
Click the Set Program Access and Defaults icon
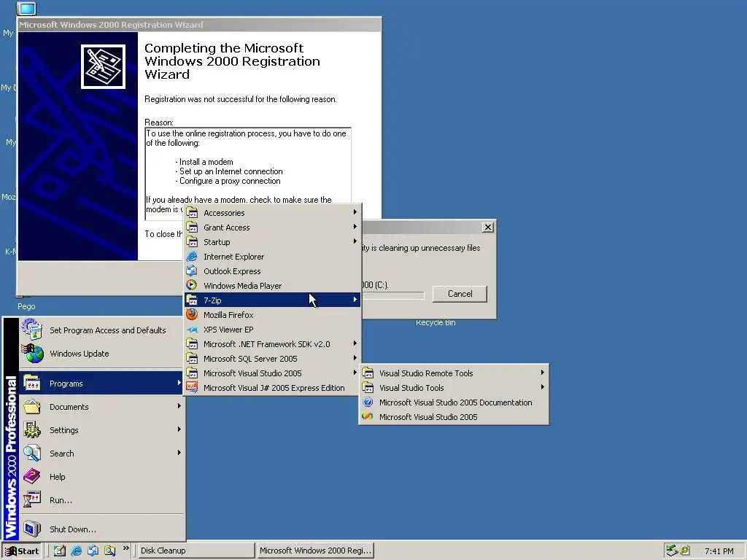32,329
